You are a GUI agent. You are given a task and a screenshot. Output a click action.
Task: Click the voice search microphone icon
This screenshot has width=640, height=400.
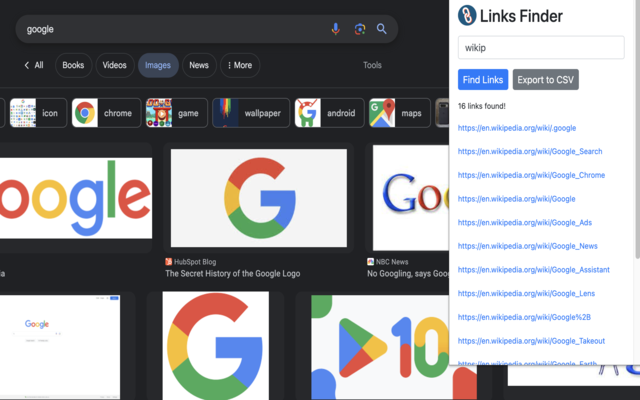tap(336, 29)
